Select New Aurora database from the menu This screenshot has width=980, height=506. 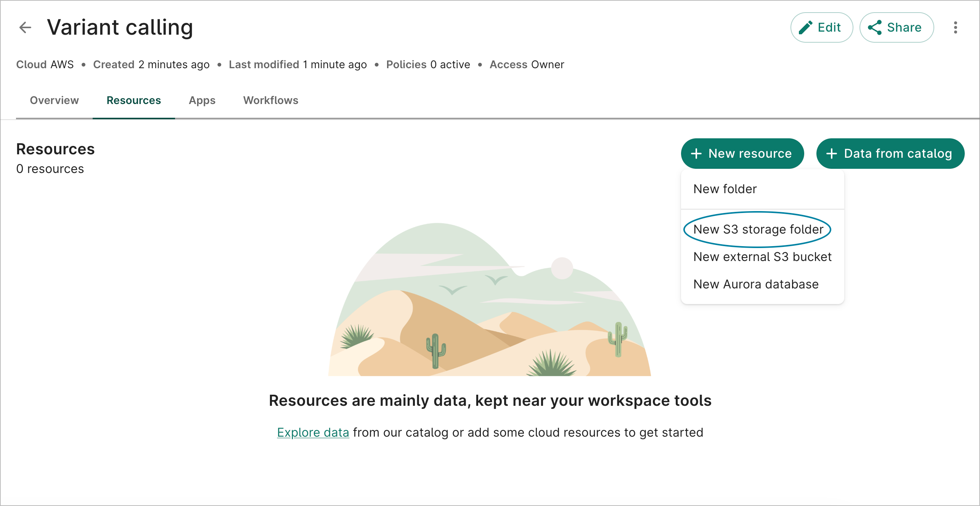[x=756, y=284]
